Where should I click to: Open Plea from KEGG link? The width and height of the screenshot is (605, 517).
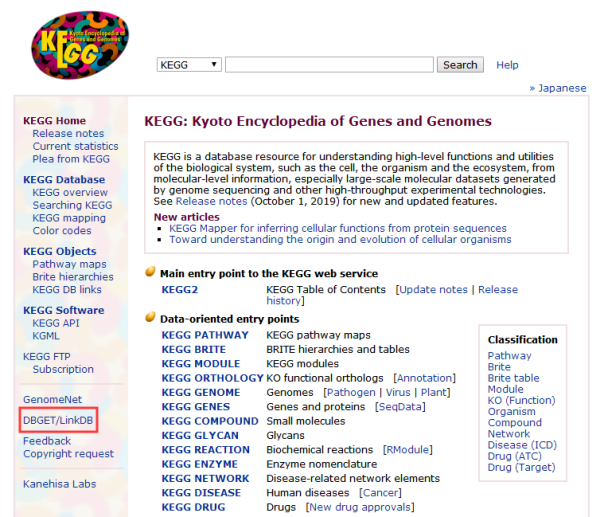pyautogui.click(x=71, y=159)
